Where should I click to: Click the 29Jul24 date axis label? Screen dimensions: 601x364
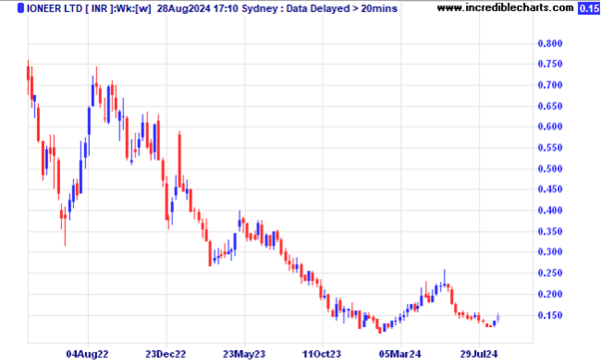pyautogui.click(x=479, y=354)
